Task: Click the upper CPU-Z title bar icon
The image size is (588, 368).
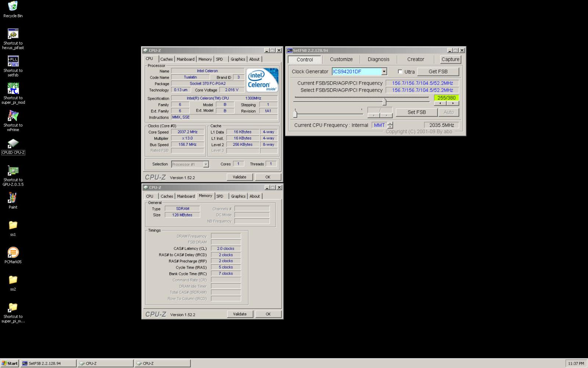Action: coord(146,50)
